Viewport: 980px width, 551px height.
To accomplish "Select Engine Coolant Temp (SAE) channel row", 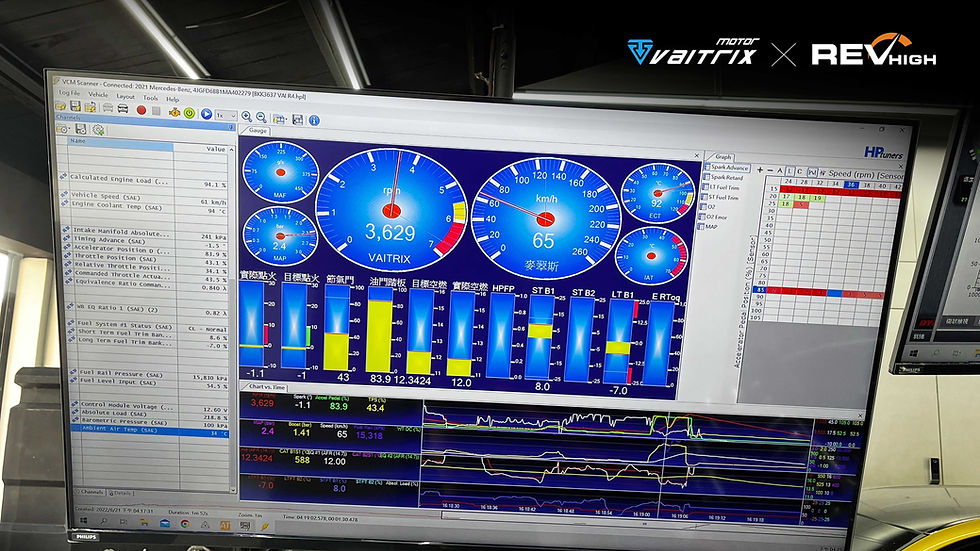I will [143, 206].
